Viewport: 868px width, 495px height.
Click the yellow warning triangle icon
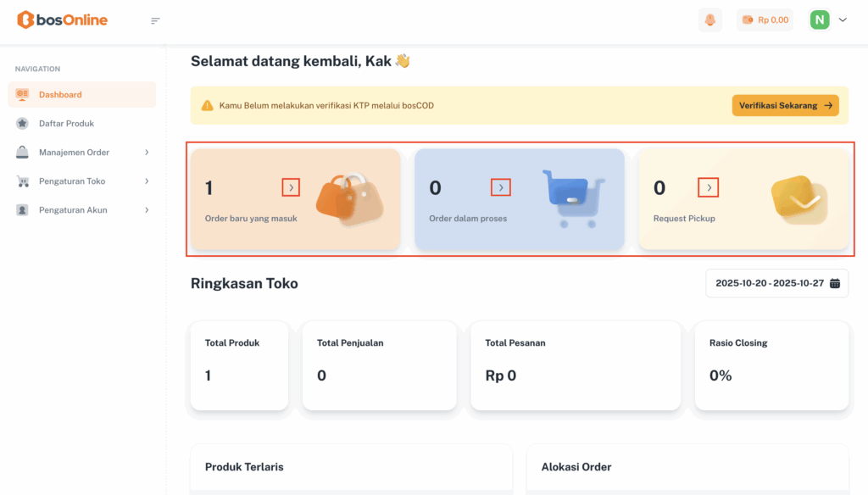pyautogui.click(x=207, y=106)
